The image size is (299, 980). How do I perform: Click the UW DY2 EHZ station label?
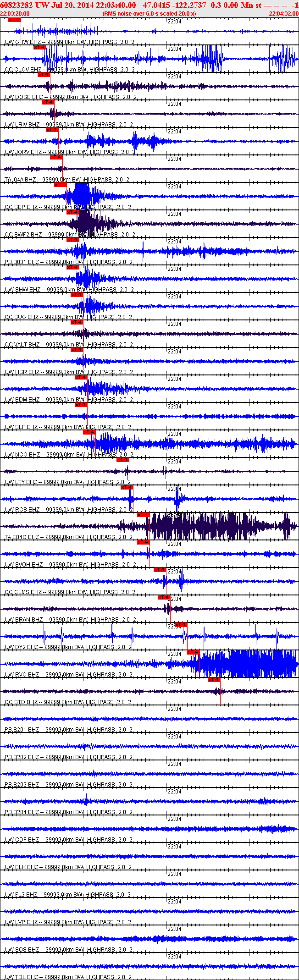(x=22, y=647)
